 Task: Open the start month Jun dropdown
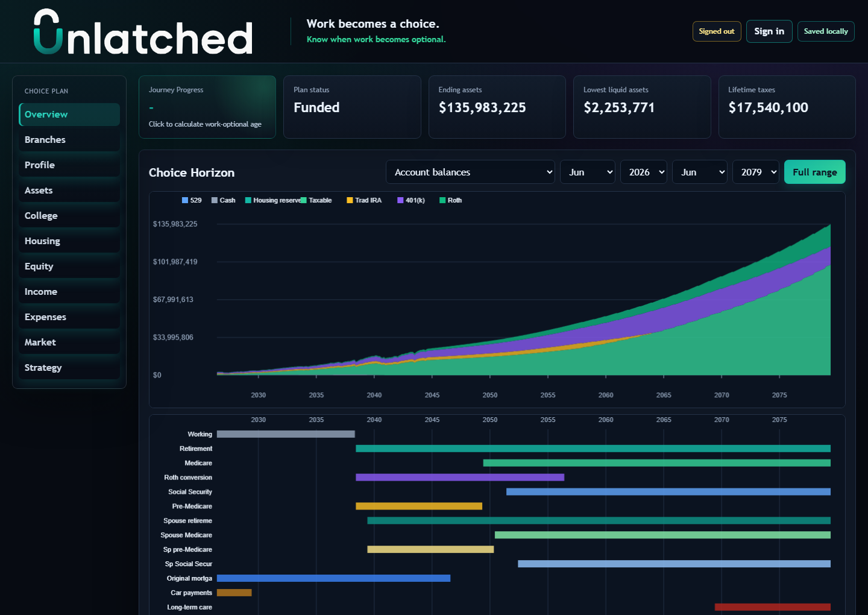588,172
